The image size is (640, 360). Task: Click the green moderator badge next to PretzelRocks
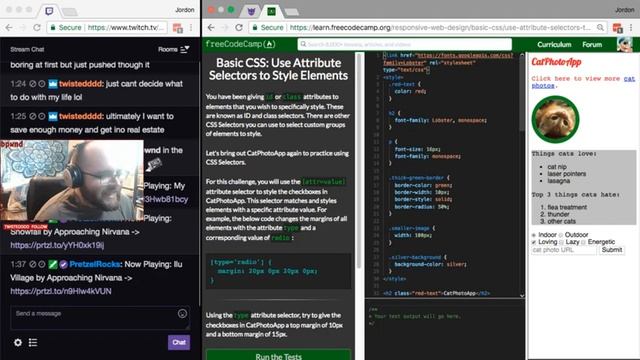[53, 264]
